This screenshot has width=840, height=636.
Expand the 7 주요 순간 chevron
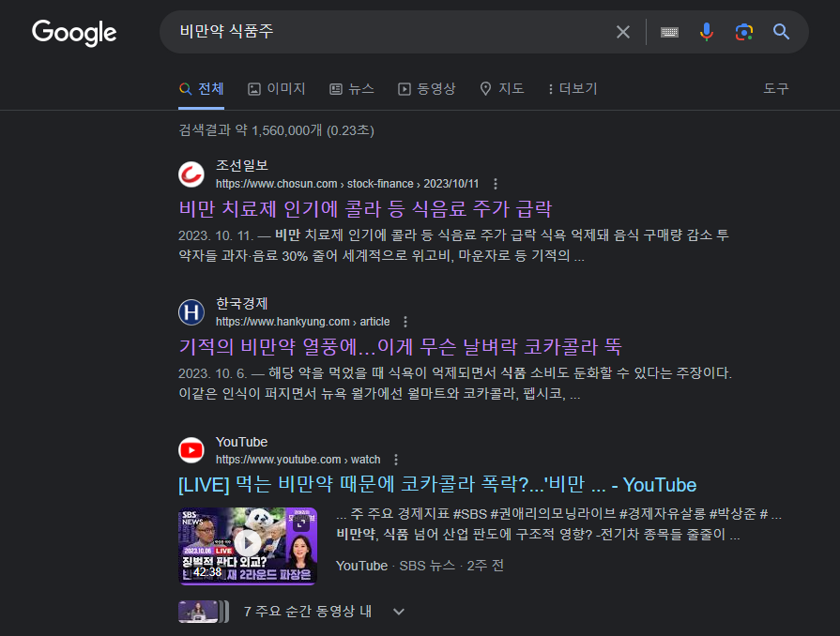tap(399, 612)
